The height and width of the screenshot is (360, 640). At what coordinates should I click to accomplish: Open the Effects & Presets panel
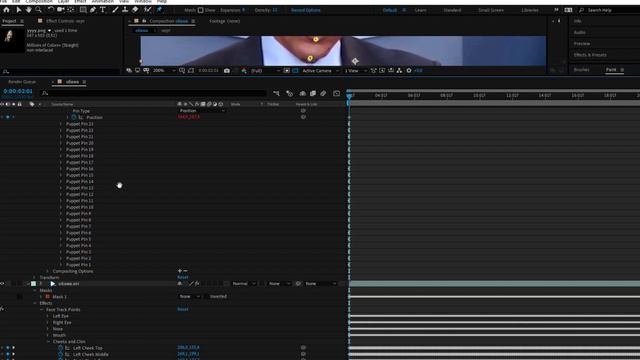tap(590, 55)
